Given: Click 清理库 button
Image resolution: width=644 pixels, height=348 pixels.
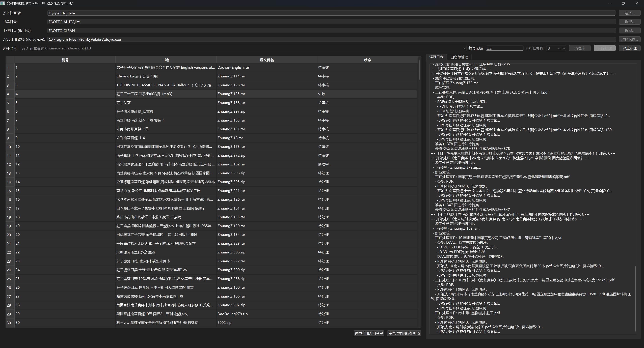Looking at the screenshot, I should [x=579, y=48].
